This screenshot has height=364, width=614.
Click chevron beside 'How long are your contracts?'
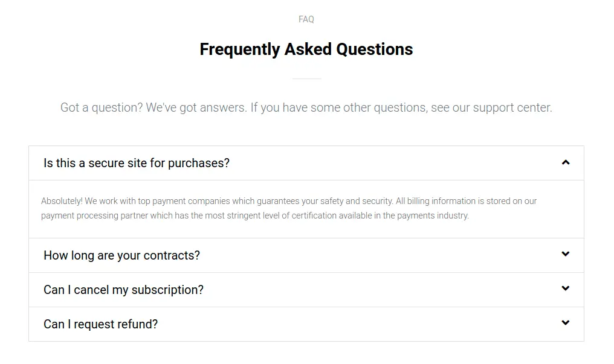point(566,254)
